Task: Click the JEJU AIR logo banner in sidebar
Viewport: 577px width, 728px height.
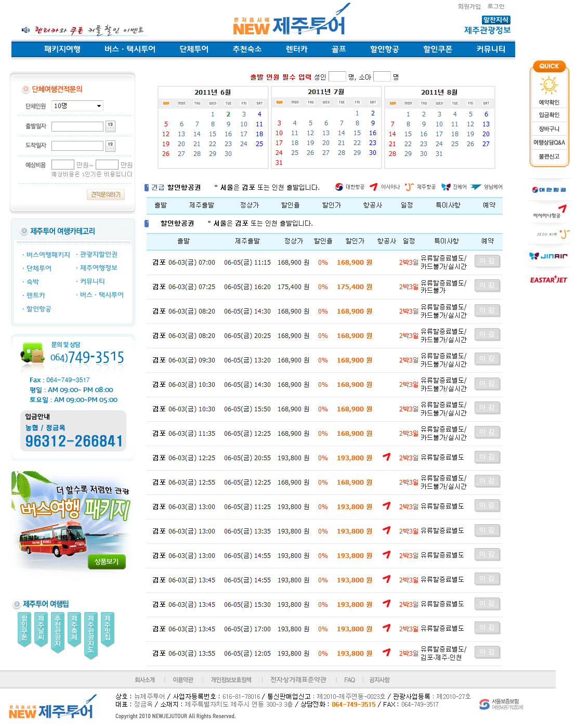Action: [x=553, y=234]
